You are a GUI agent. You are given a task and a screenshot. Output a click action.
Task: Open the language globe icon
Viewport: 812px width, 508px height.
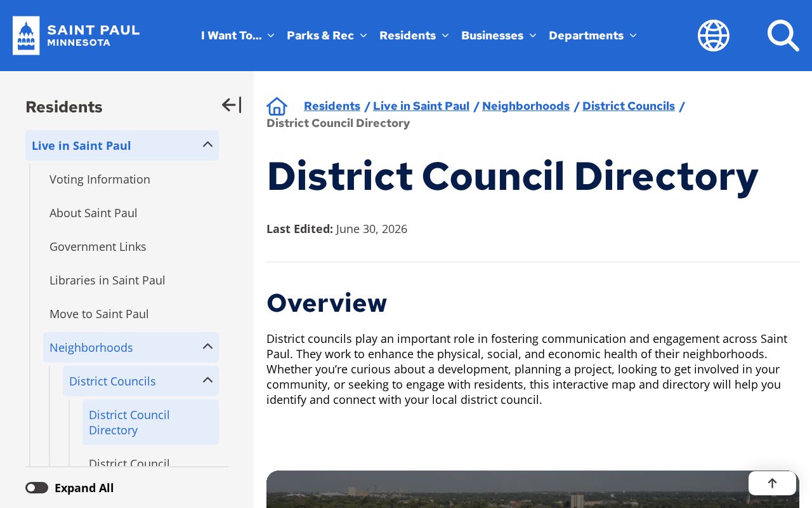coord(714,36)
